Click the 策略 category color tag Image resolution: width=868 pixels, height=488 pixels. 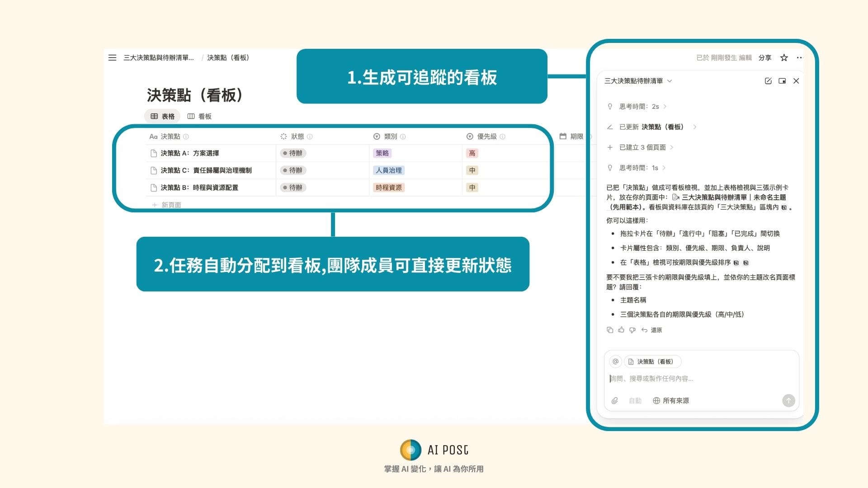382,153
